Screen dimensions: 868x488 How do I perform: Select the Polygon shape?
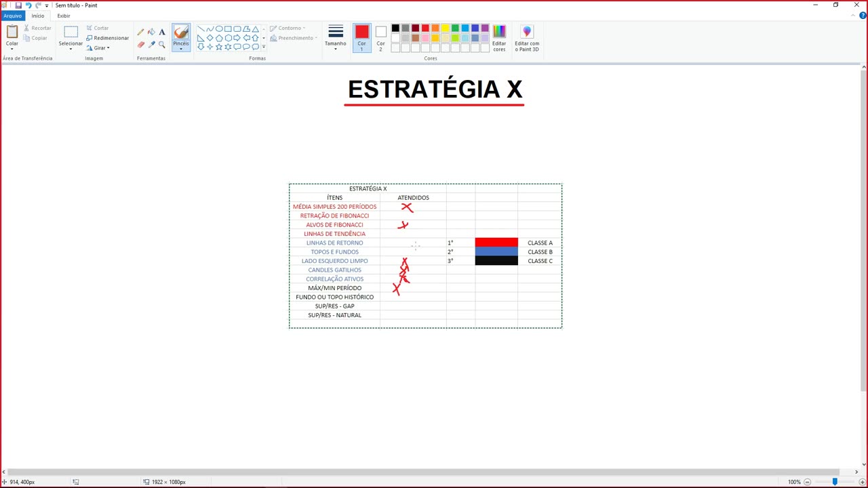246,29
